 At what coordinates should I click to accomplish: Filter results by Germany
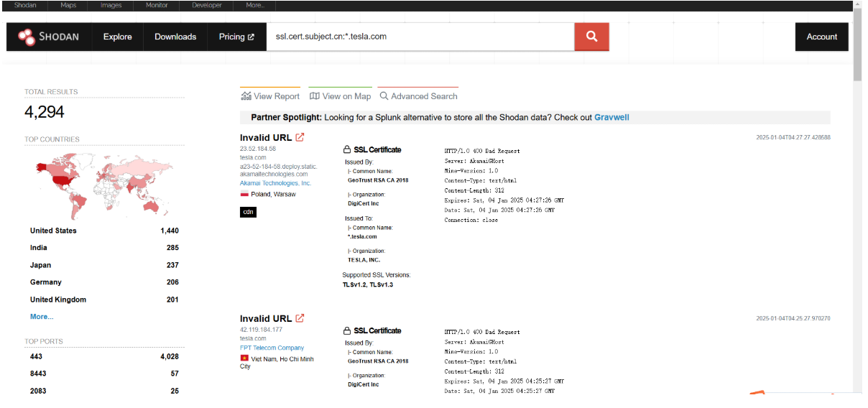[x=46, y=282]
